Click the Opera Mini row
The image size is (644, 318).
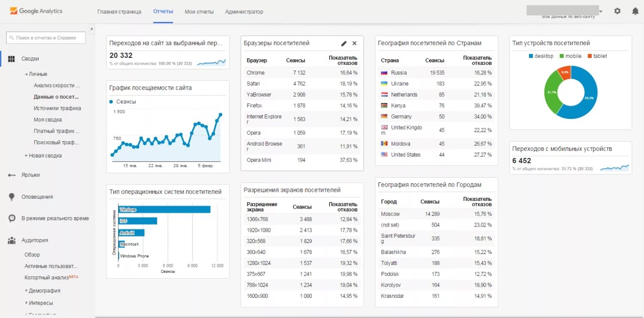(302, 160)
